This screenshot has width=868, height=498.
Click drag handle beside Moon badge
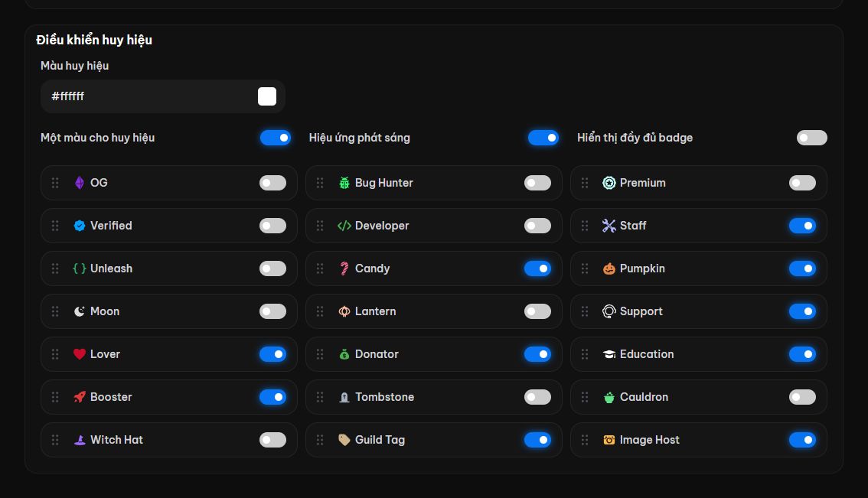(x=55, y=311)
